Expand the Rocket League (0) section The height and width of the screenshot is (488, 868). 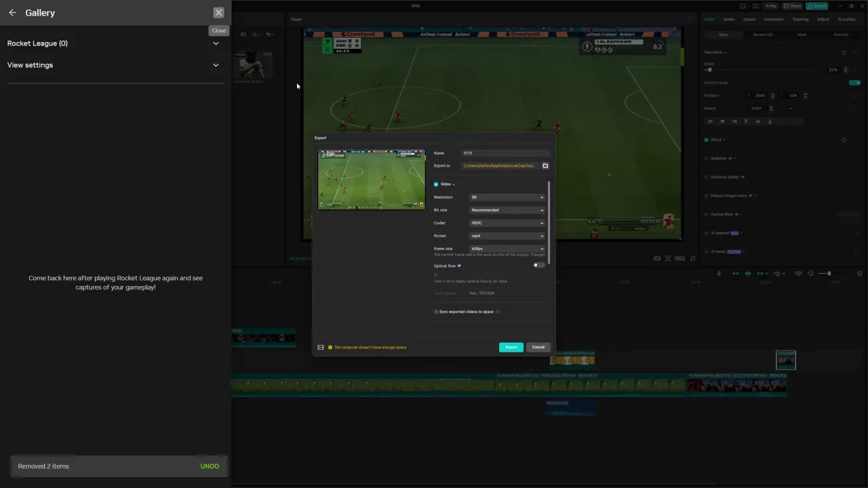[115, 43]
